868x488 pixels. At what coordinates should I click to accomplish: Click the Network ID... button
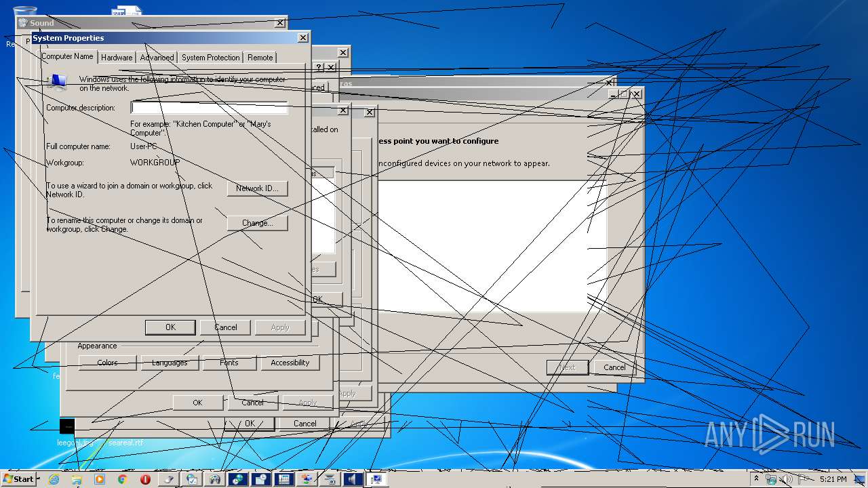tap(258, 188)
